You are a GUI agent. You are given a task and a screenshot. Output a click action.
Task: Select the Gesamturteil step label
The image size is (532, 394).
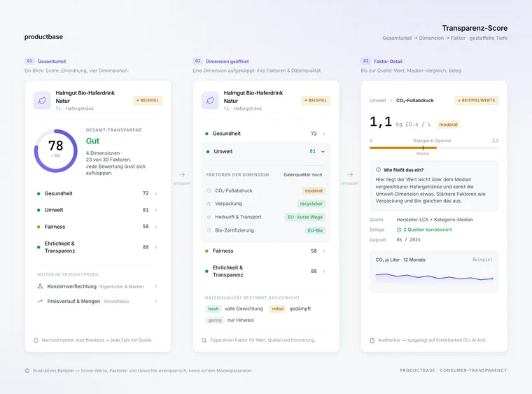52,62
